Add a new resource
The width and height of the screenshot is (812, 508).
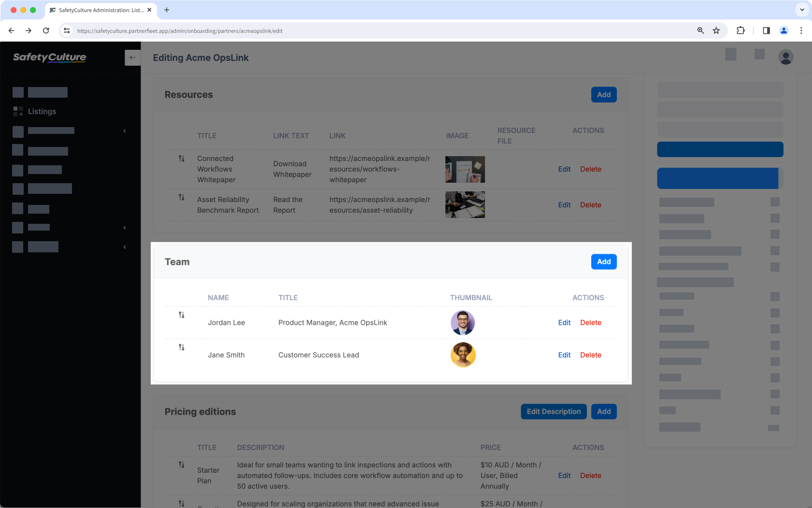[604, 95]
